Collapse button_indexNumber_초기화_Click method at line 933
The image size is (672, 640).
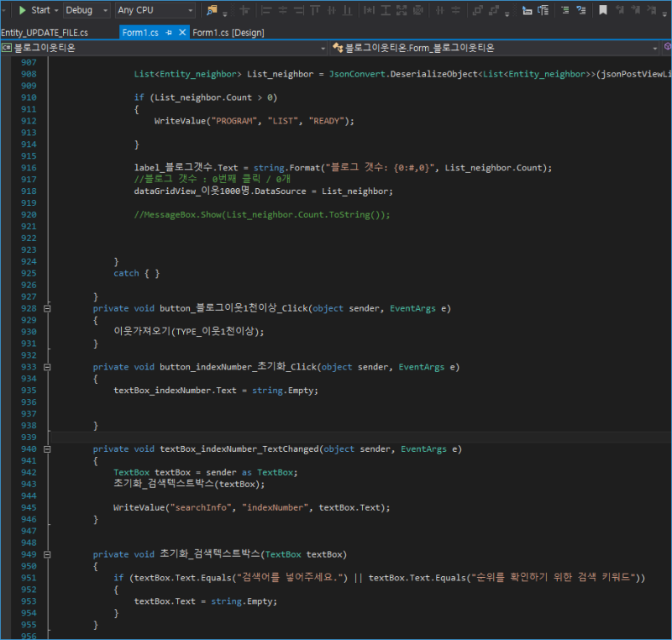click(48, 367)
